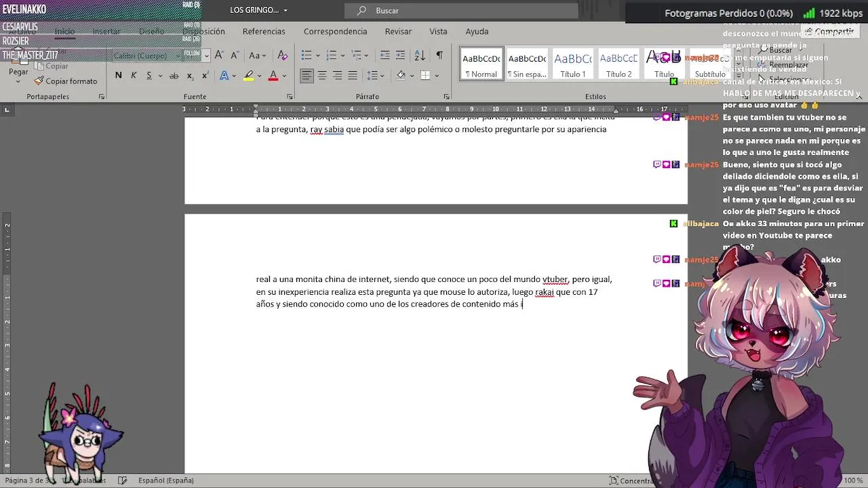The image size is (868, 488).
Task: Open LOS GRINGO... document title dropdown
Action: (x=258, y=10)
